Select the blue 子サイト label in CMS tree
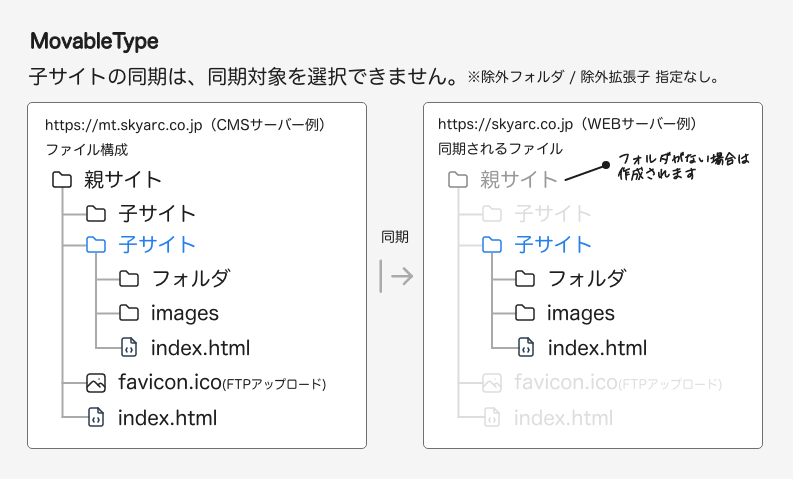Screen dimensions: 793x479 click(157, 245)
